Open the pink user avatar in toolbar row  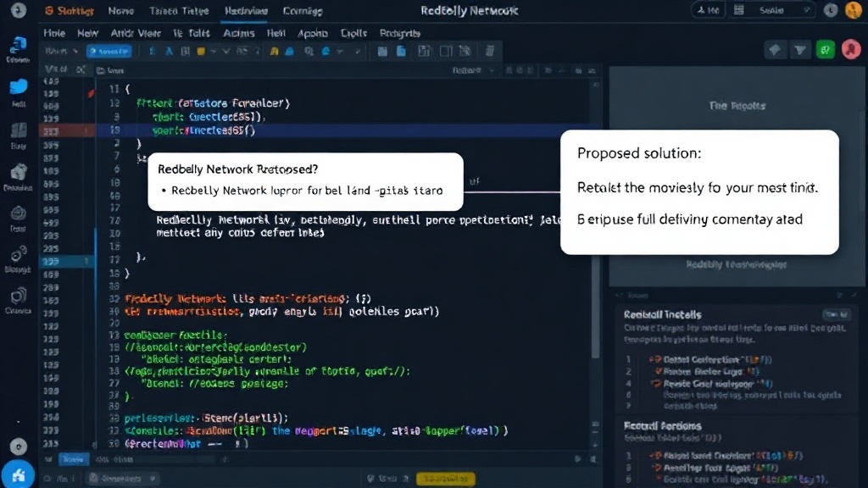[x=851, y=50]
